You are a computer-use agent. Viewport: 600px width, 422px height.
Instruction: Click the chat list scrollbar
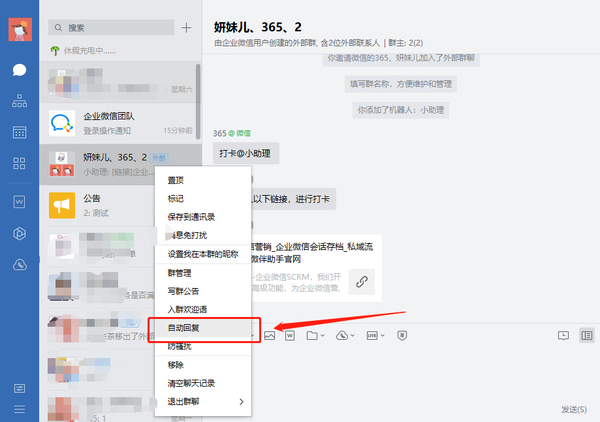[198, 101]
